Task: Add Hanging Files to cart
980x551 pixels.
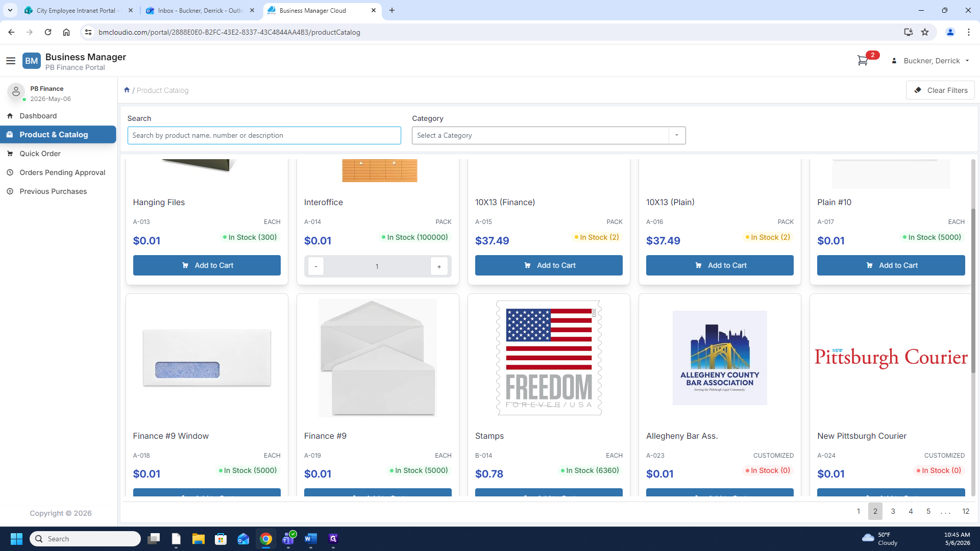Action: pos(207,265)
